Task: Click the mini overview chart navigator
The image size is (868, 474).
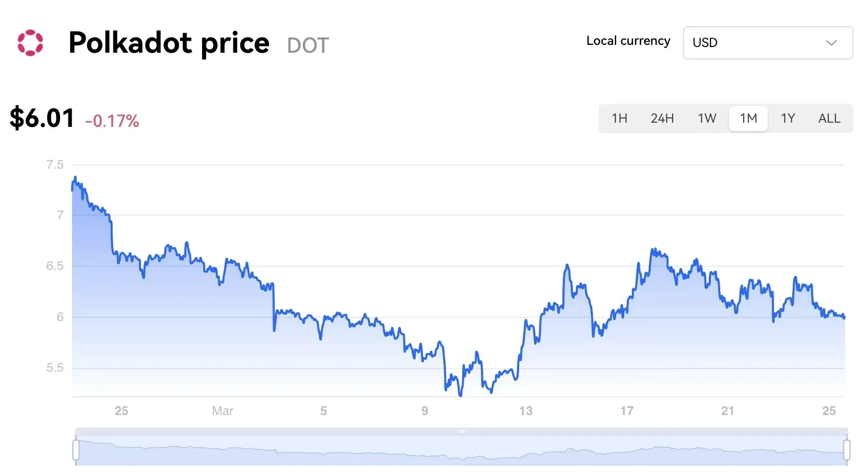Action: 461,451
